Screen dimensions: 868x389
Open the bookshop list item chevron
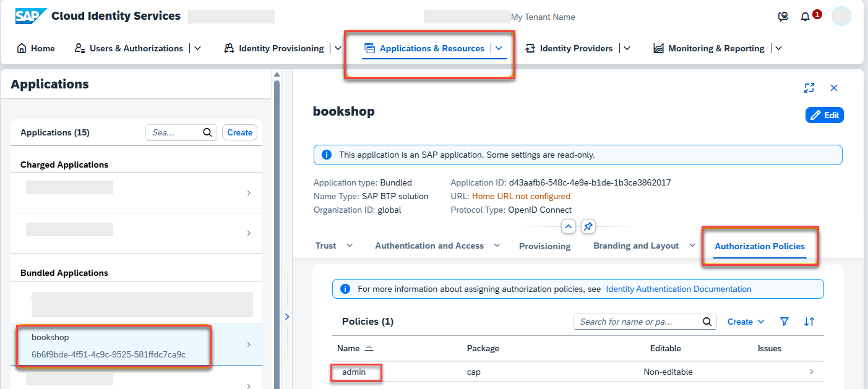point(249,344)
